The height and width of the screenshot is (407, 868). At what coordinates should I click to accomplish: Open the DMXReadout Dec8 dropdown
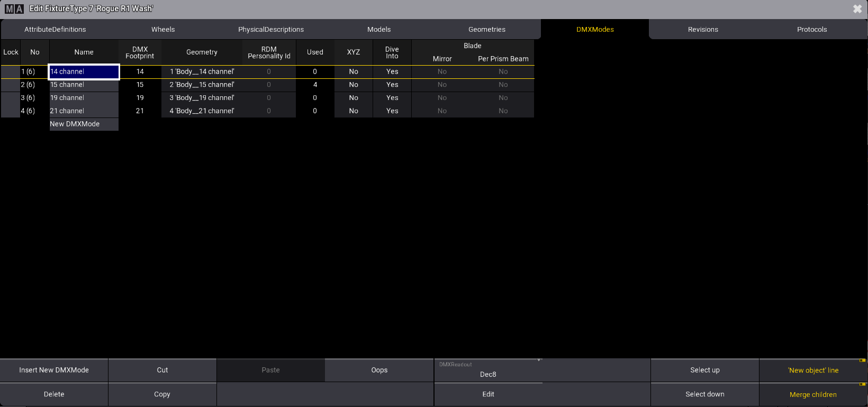488,370
